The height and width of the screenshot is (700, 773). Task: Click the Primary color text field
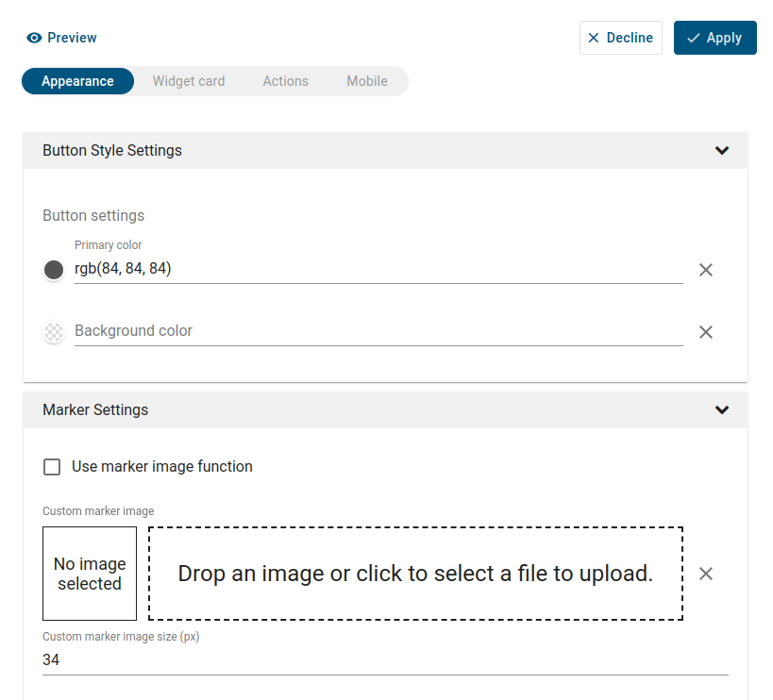coord(378,269)
